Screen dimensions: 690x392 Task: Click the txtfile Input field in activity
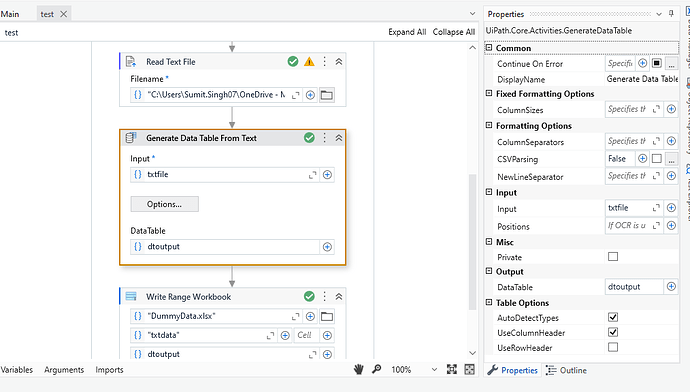click(x=224, y=175)
